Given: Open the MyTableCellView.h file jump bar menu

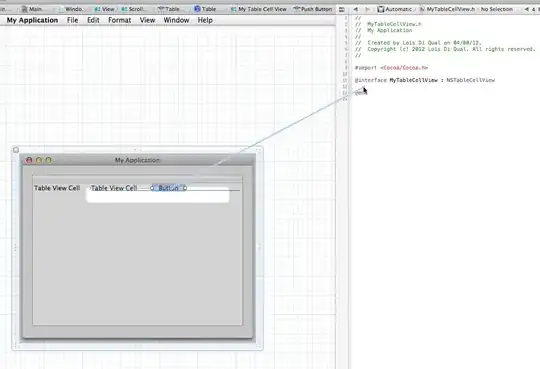Looking at the screenshot, I should click(x=449, y=9).
